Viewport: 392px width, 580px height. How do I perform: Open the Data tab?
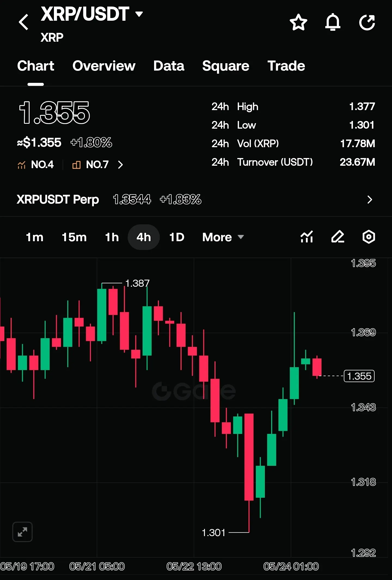click(169, 66)
